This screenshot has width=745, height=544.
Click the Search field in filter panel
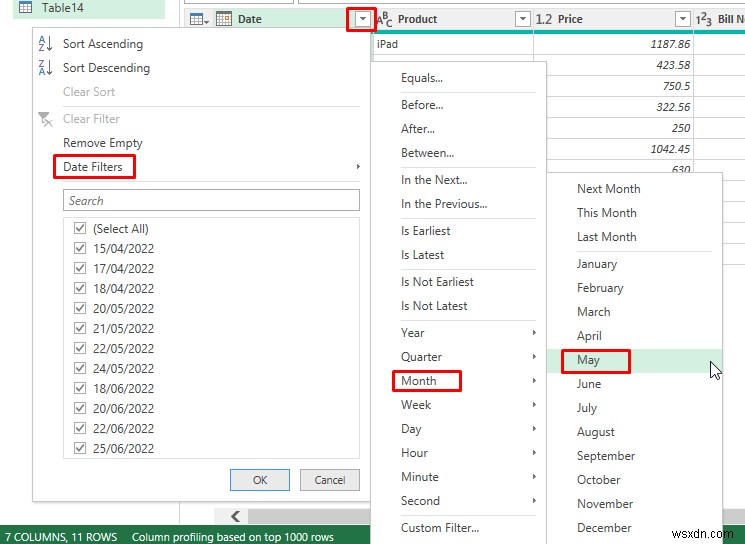click(211, 200)
